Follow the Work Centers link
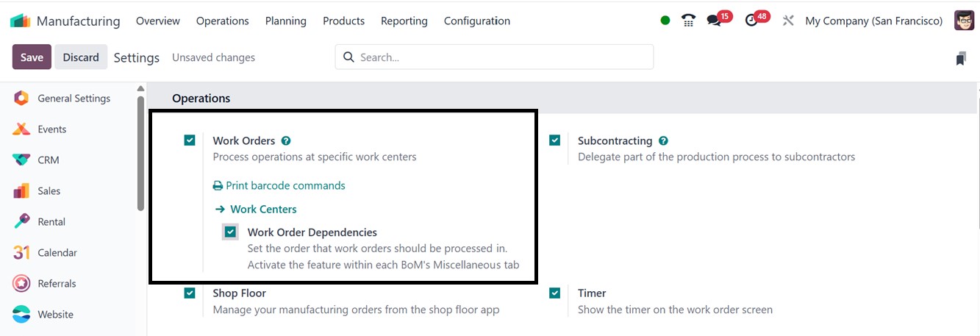 click(x=262, y=209)
